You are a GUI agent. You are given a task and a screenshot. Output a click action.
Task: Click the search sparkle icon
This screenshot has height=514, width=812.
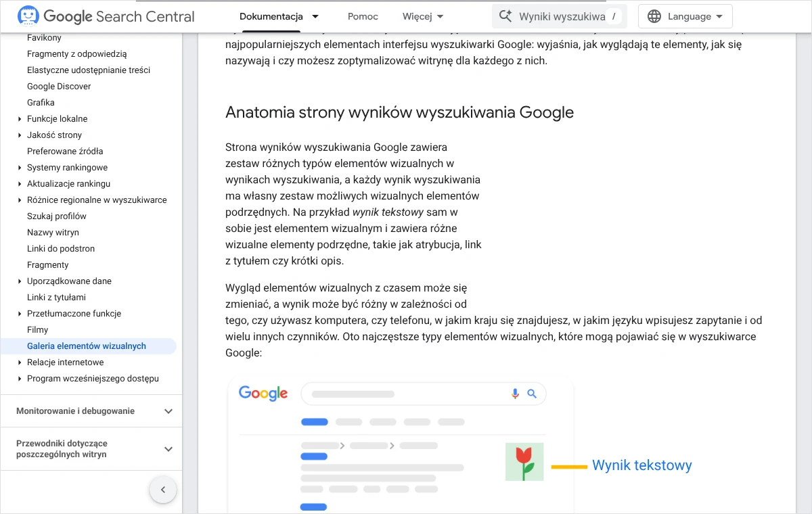(505, 16)
